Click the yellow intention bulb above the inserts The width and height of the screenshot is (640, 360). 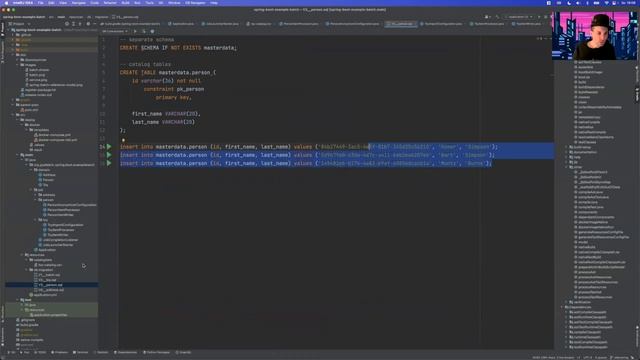(123, 140)
